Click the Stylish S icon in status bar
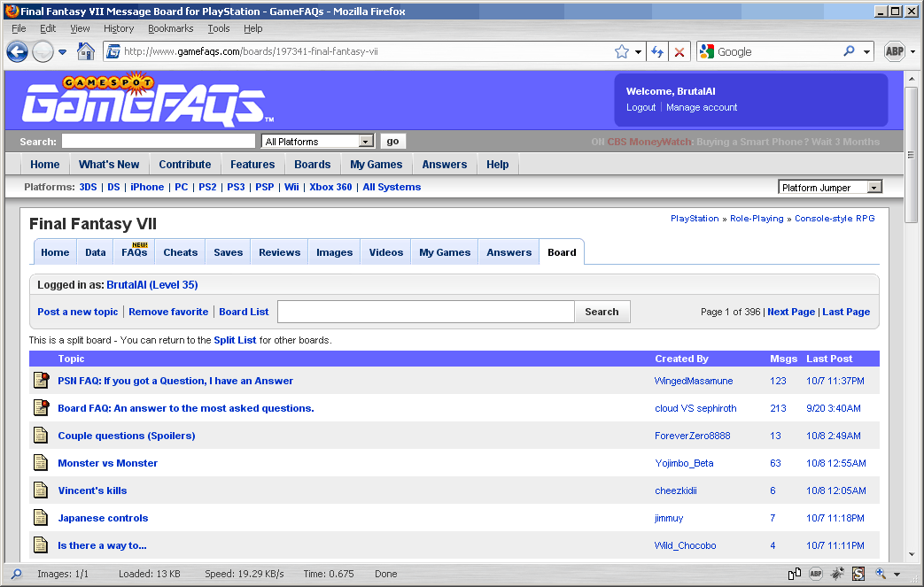This screenshot has height=587, width=924. pyautogui.click(x=858, y=574)
